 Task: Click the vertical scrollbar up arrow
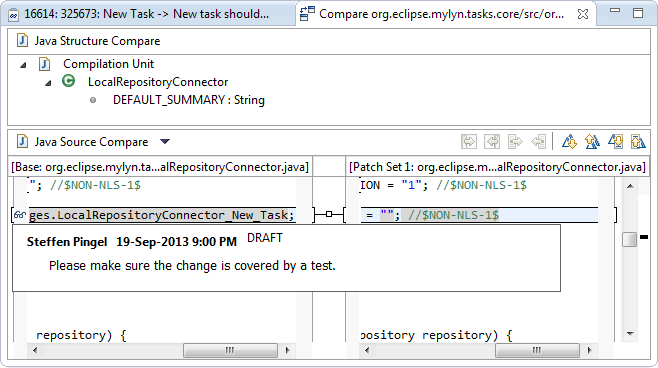pyautogui.click(x=630, y=186)
